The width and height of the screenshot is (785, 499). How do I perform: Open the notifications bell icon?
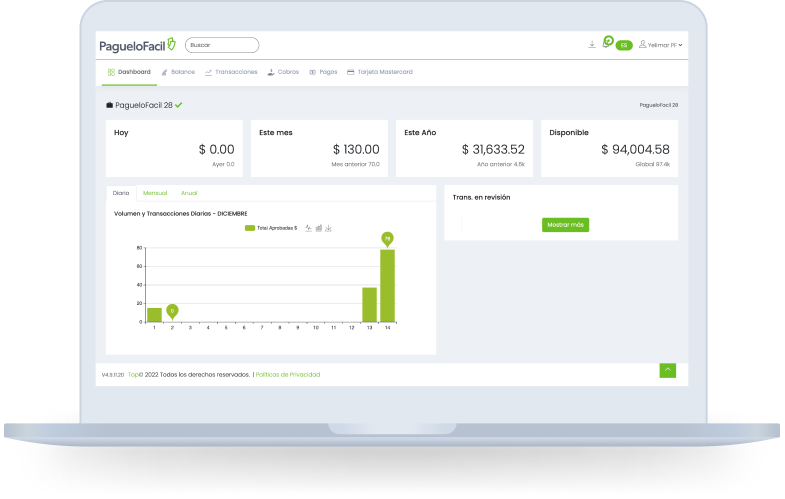607,42
